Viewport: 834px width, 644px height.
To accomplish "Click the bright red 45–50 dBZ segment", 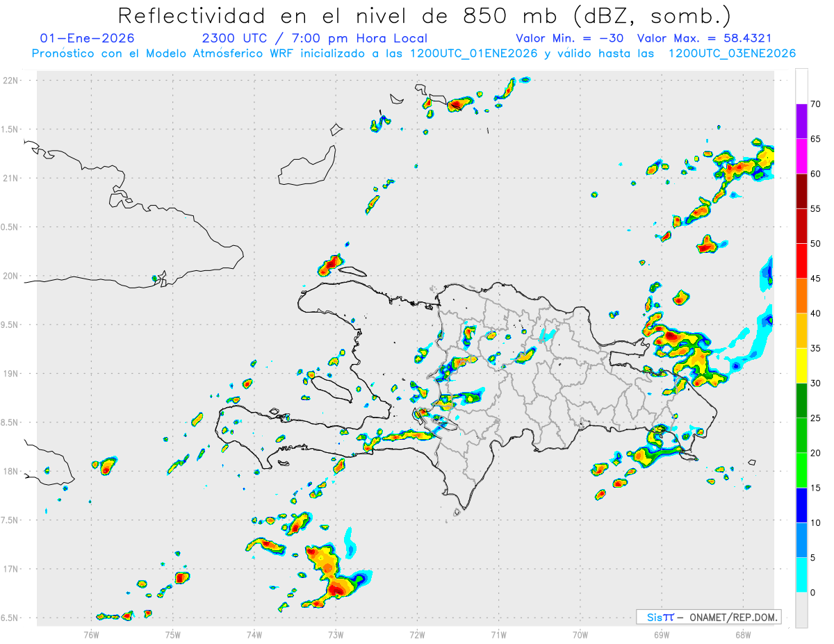I will tap(801, 261).
